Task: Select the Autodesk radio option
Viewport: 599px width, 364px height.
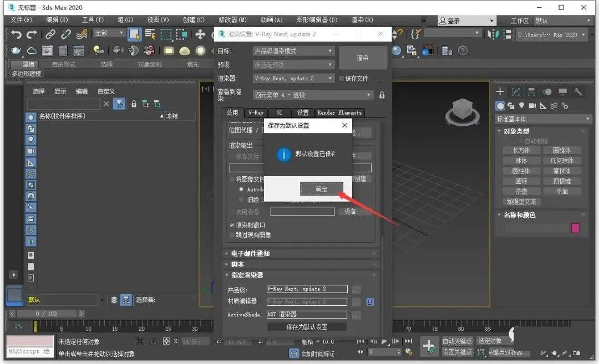Action: point(241,189)
